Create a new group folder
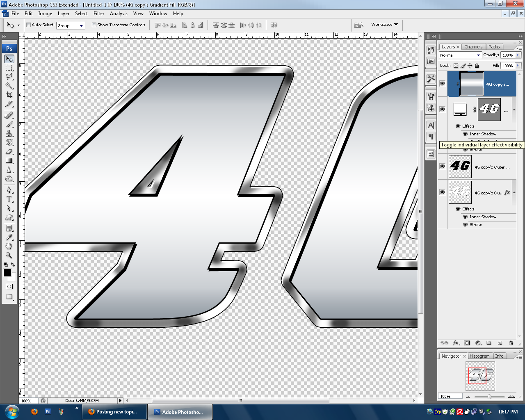 [x=489, y=343]
